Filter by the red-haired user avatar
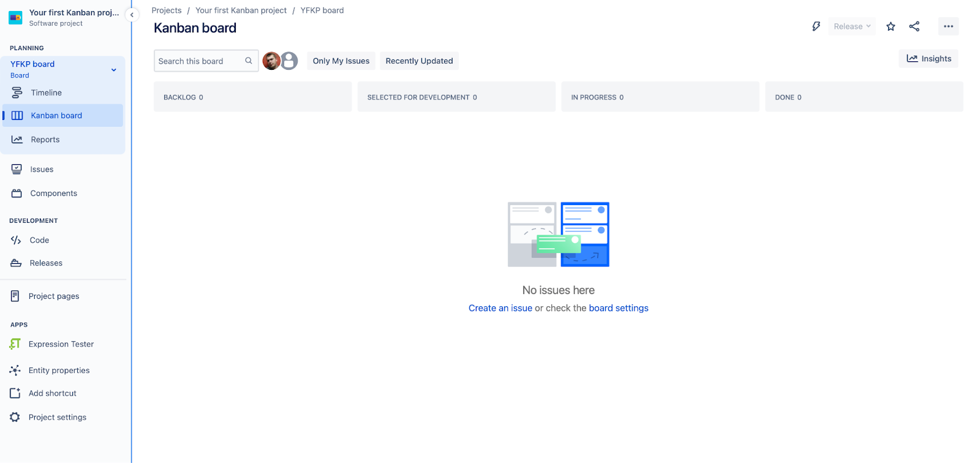Image resolution: width=980 pixels, height=463 pixels. (x=271, y=61)
